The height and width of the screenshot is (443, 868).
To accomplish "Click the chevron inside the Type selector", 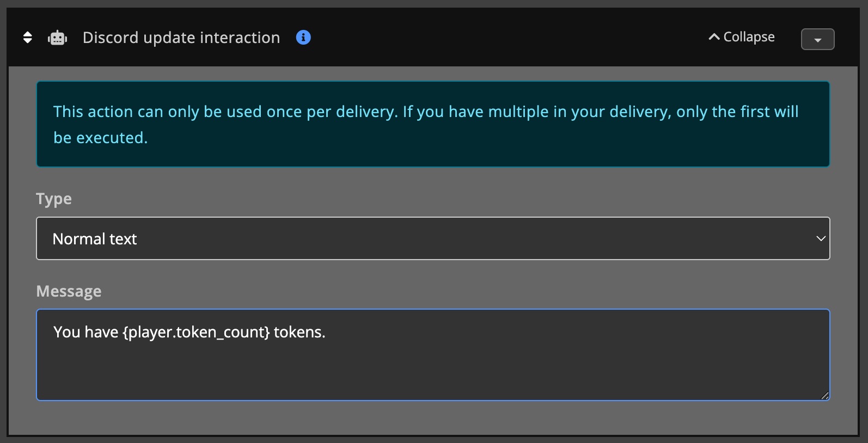I will coord(820,238).
